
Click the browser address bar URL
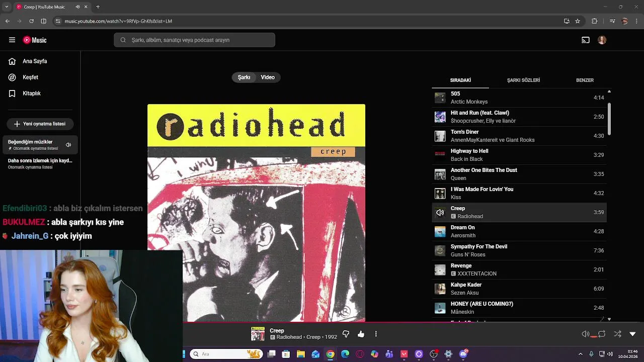coord(118,21)
